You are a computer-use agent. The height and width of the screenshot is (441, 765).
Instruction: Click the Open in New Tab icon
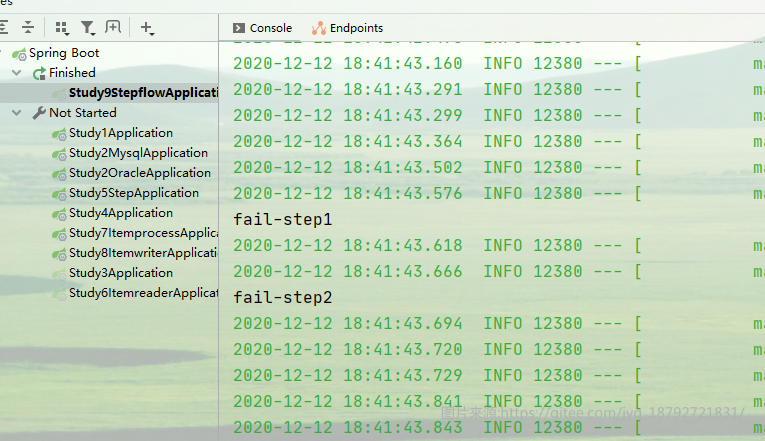(x=113, y=27)
